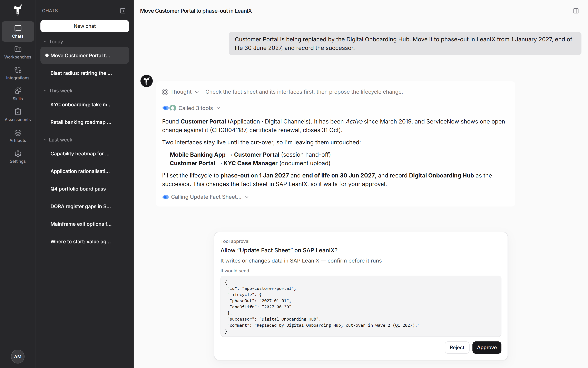Click the user message about Customer Portal
The width and height of the screenshot is (588, 368).
[405, 44]
